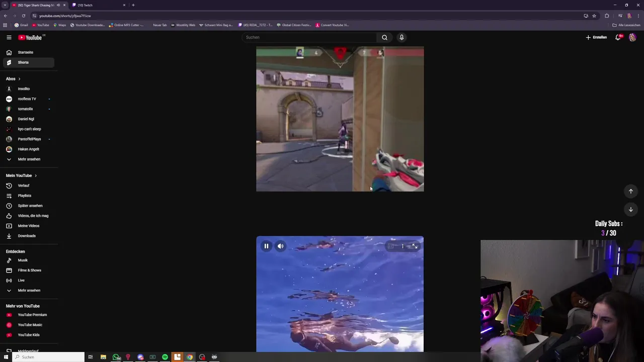Mute the shark Short's volume
This screenshot has width=644, height=362.
(281, 246)
